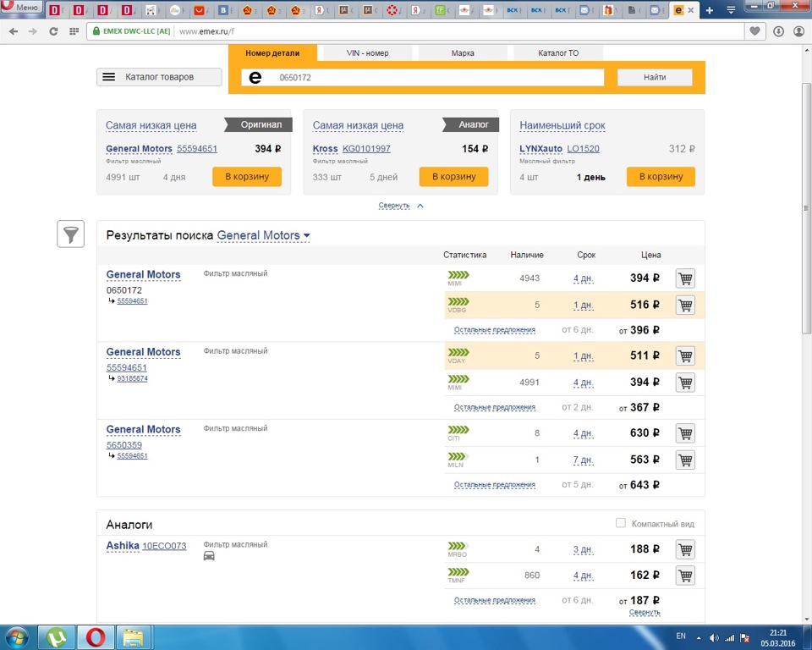Image resolution: width=812 pixels, height=650 pixels.
Task: Click the part number search field
Action: [423, 77]
